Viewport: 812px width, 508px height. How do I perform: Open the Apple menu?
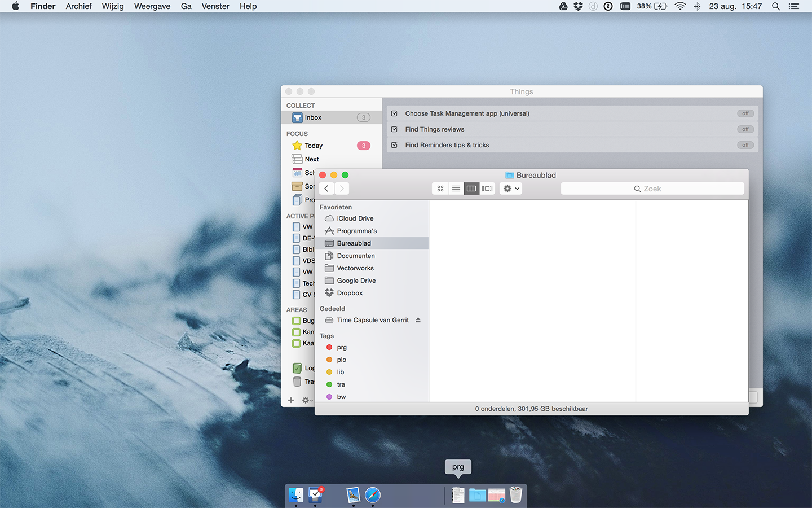tap(15, 6)
